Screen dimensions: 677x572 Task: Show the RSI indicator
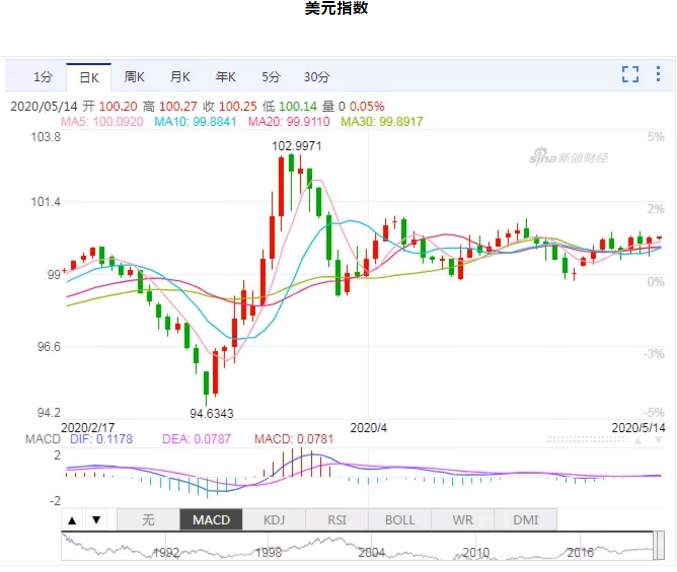coord(337,520)
